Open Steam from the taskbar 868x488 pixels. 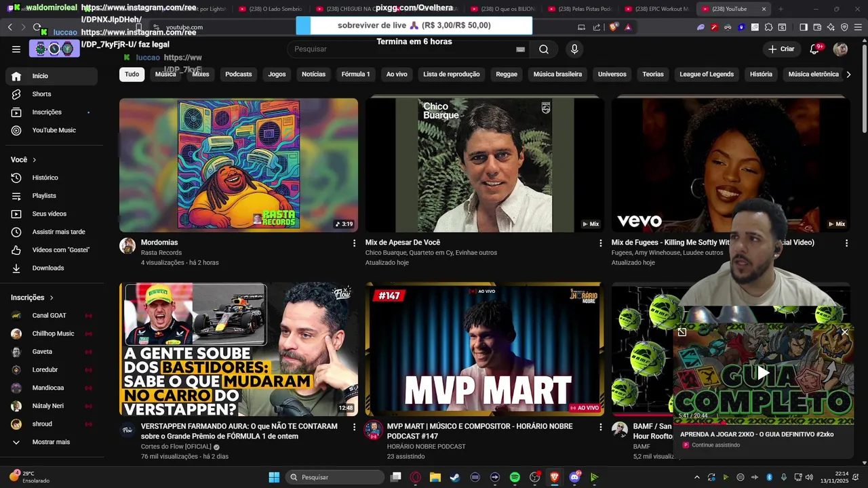[455, 477]
